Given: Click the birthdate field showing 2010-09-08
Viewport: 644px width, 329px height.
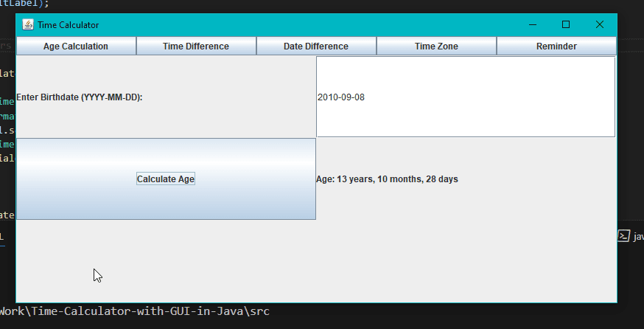Looking at the screenshot, I should 465,97.
